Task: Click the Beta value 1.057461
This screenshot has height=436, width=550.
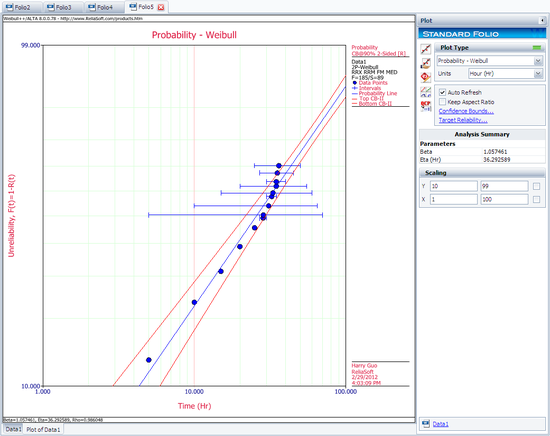Action: tap(495, 152)
